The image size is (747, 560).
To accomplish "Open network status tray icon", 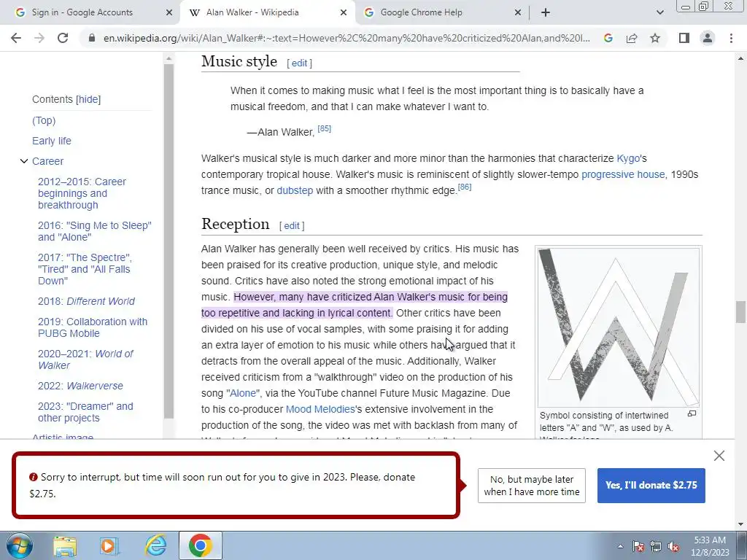I will pyautogui.click(x=656, y=547).
